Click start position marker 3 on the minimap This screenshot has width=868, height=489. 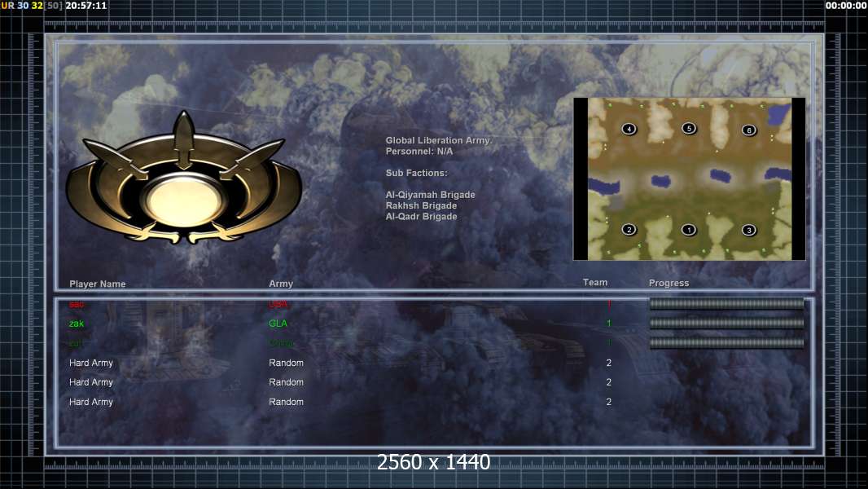pos(749,230)
